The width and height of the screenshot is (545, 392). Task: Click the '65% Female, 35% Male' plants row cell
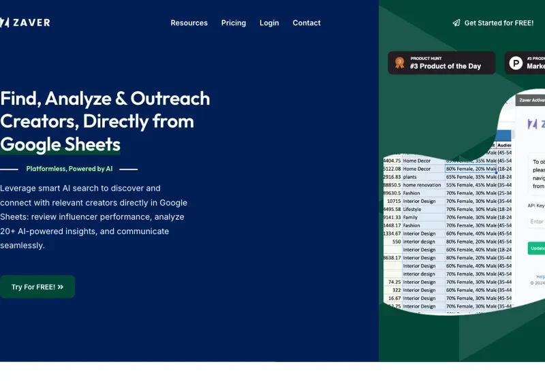tap(471, 177)
